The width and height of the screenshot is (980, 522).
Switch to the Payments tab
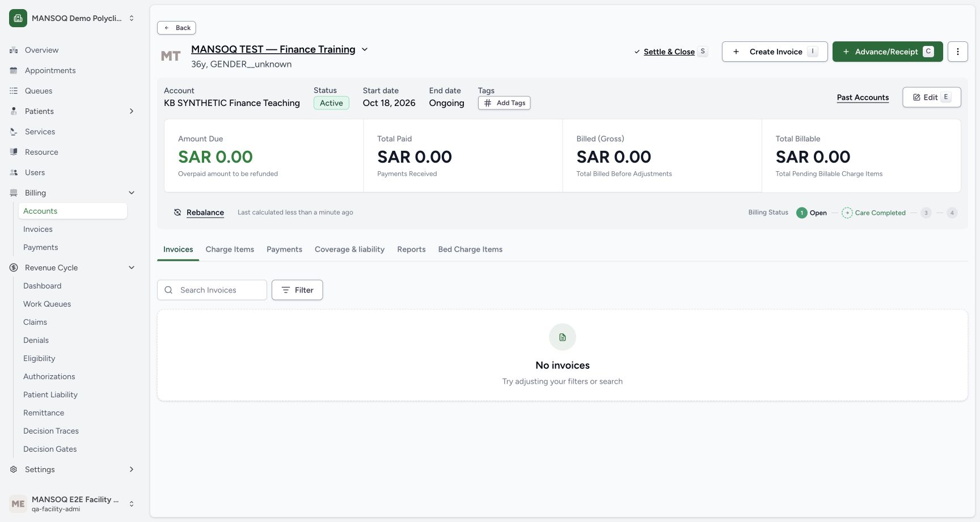pyautogui.click(x=284, y=249)
